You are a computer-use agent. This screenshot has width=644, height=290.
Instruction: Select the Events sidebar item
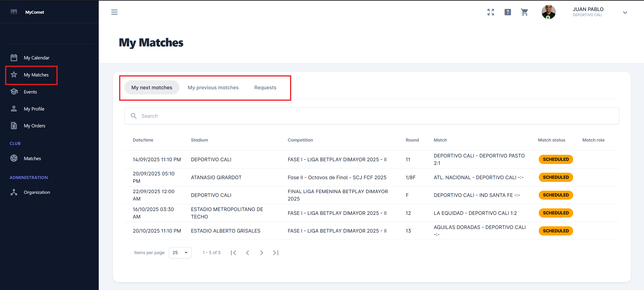tap(30, 92)
